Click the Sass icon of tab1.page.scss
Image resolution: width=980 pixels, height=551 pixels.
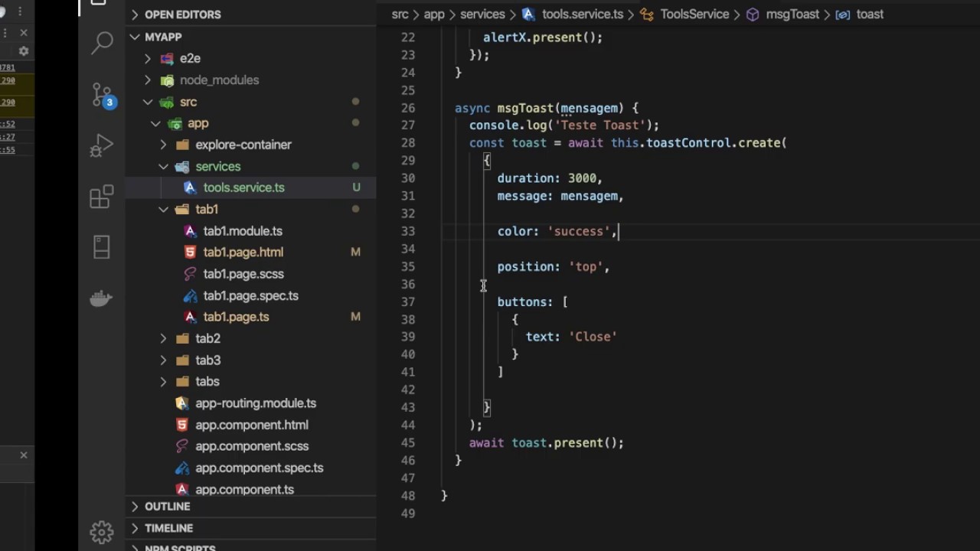click(190, 274)
